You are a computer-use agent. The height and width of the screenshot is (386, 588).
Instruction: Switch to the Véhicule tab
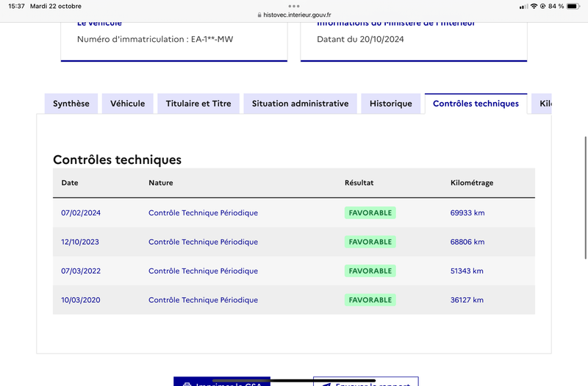(127, 104)
